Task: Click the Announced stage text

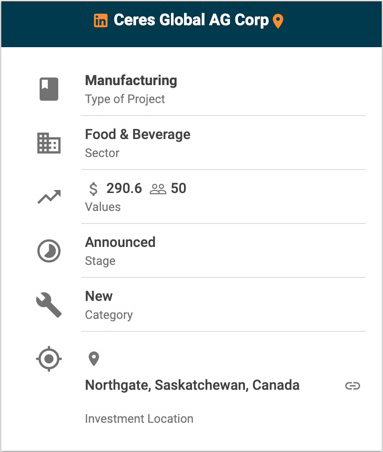Action: [120, 242]
